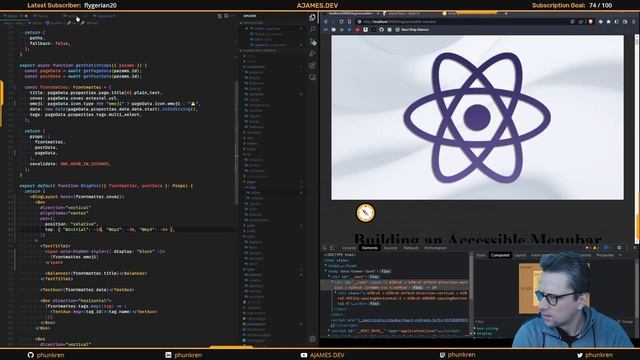Switch to the DevTools Performance tab
This screenshot has height=360, width=640.
click(435, 248)
